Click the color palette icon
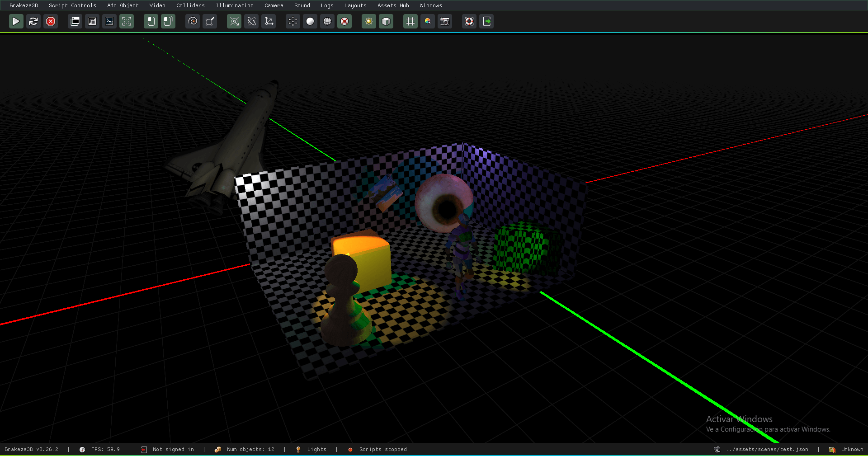 click(428, 21)
